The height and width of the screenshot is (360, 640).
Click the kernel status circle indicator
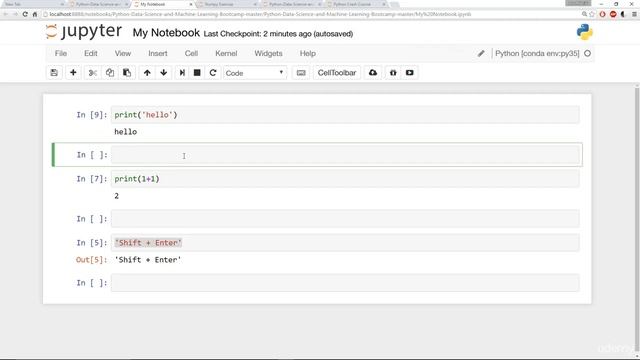(x=587, y=53)
